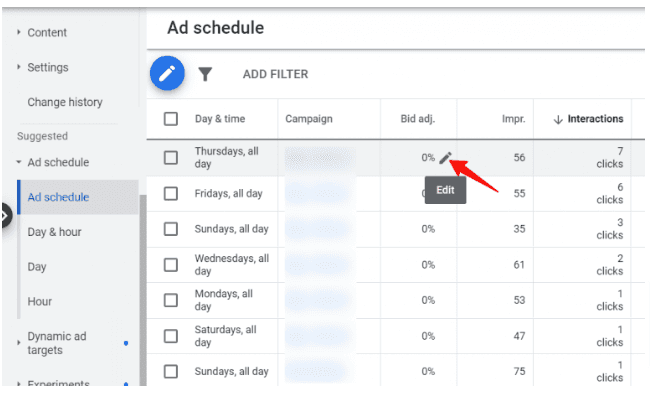
Task: Open Change history in sidebar
Action: [65, 102]
